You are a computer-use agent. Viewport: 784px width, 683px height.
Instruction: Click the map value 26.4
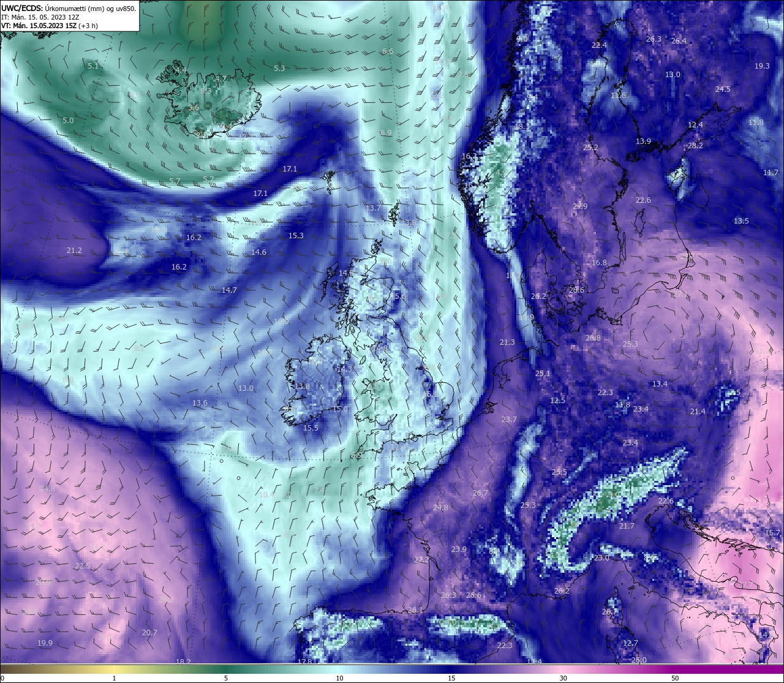(x=679, y=41)
